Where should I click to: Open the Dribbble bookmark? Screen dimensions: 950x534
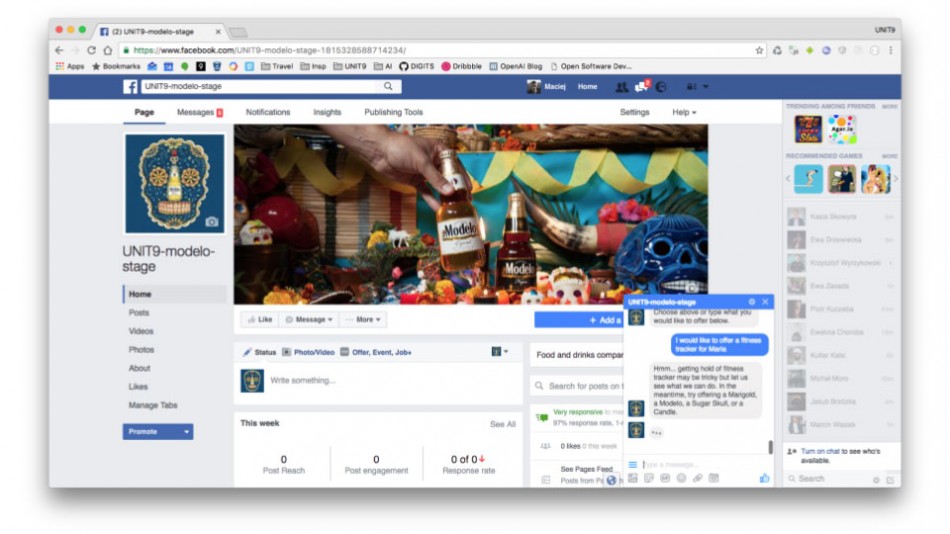tap(462, 67)
